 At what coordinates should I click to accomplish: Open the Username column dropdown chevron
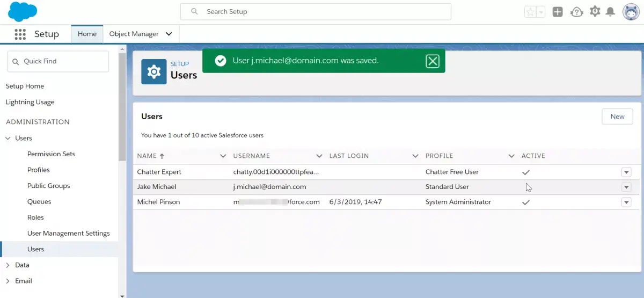(319, 156)
